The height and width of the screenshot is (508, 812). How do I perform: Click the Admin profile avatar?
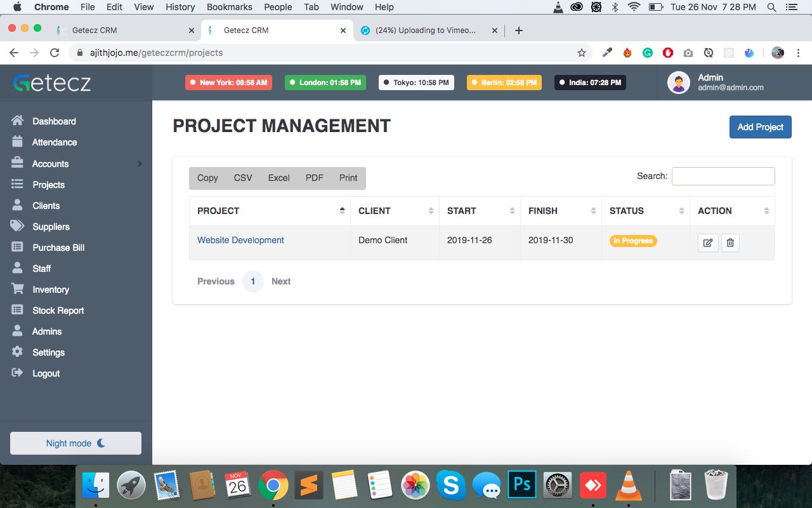679,83
